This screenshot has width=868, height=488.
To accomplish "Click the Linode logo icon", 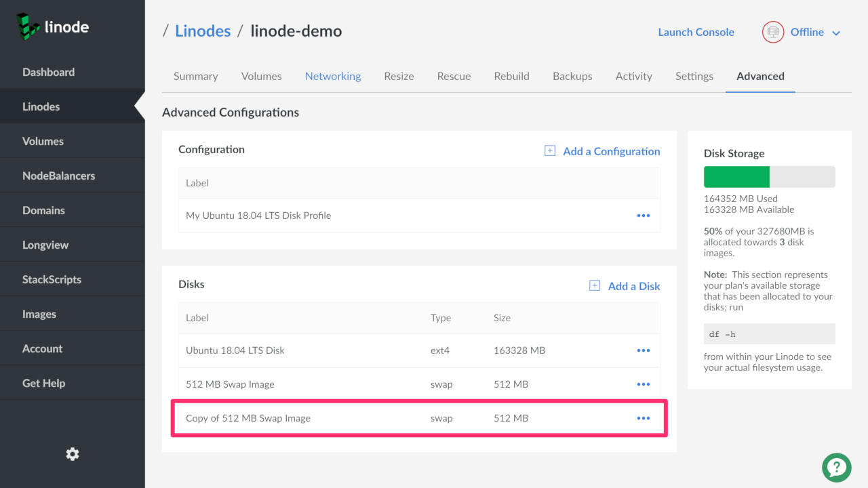I will 28,26.
